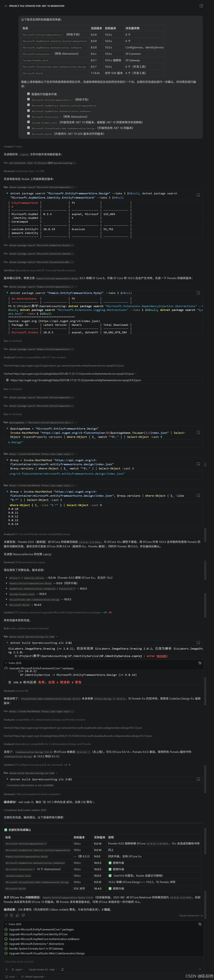
Task: Open the pomelo 9.0.0.json api.nuget.org link
Action: point(75,380)
